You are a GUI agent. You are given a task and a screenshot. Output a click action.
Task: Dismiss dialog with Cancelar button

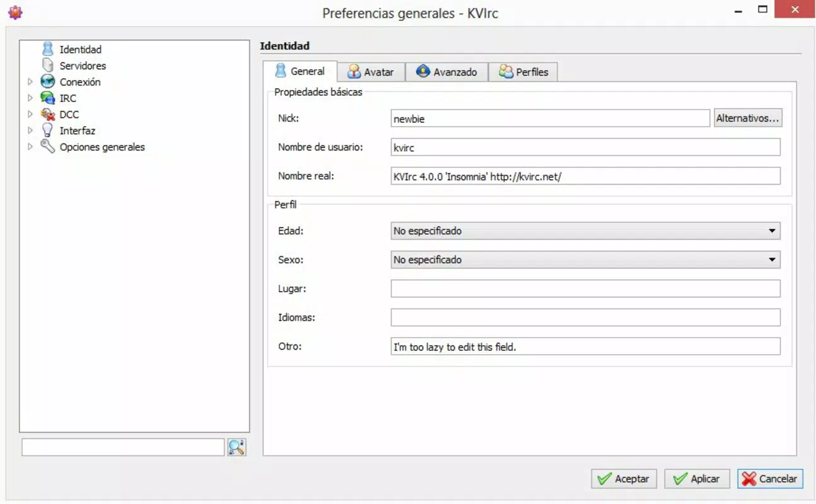(x=771, y=479)
